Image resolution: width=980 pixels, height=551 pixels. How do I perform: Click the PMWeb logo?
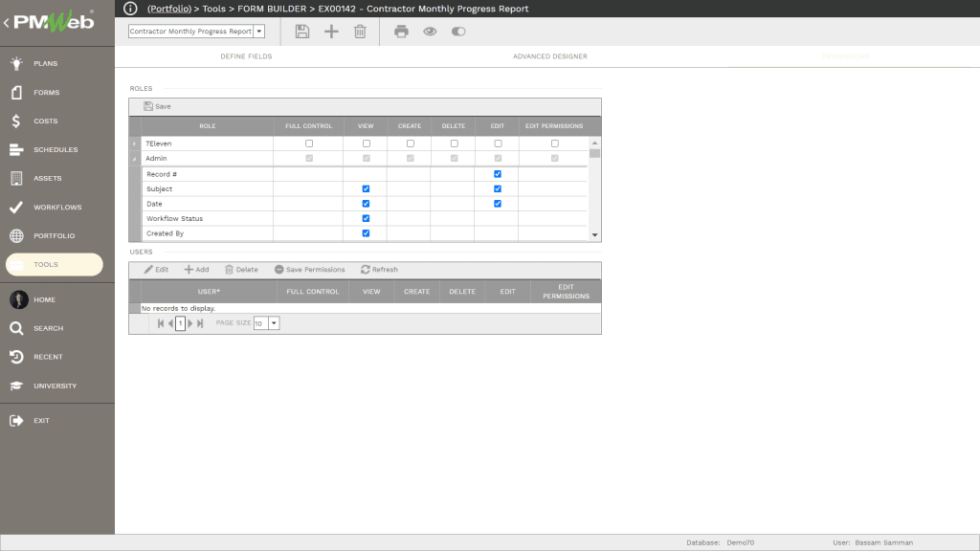(x=55, y=21)
